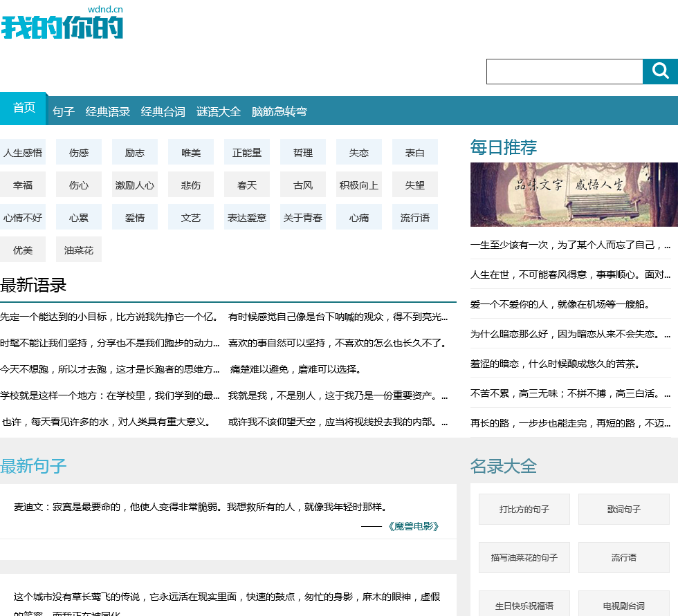Click the 歌词句子 button
678x616 pixels.
point(623,510)
